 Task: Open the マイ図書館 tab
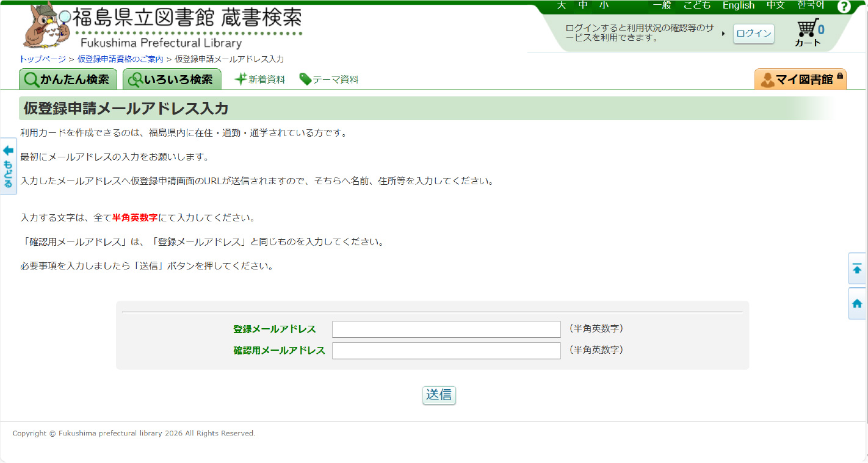800,79
